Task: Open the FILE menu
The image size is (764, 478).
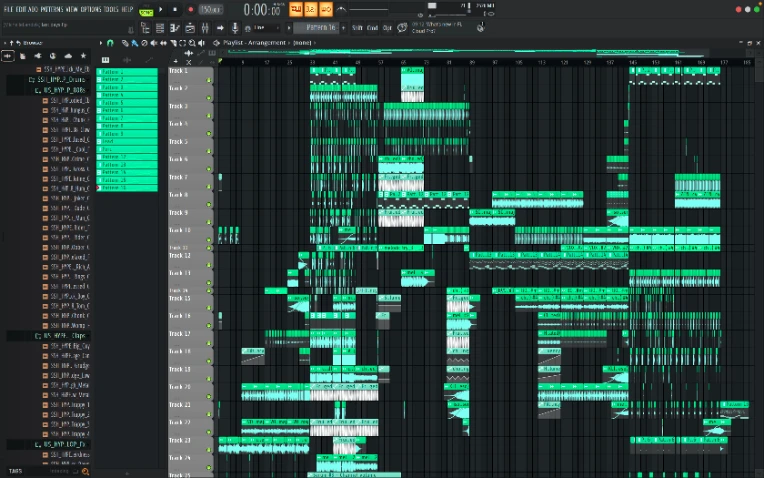Action: coord(8,9)
